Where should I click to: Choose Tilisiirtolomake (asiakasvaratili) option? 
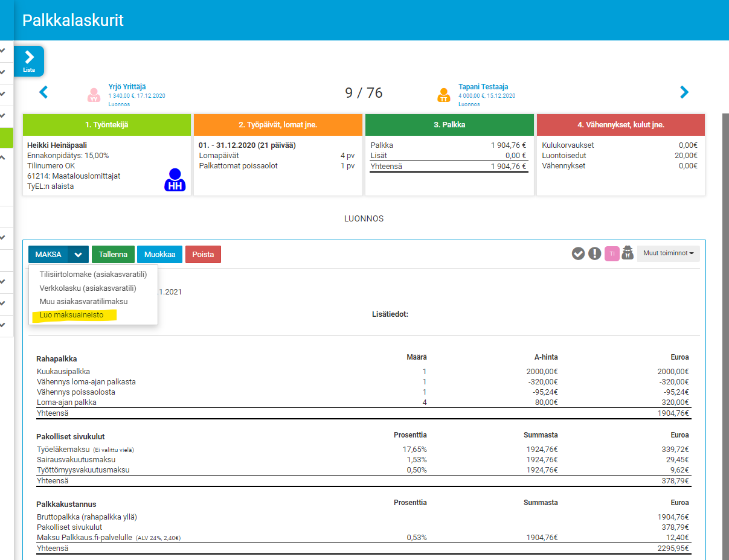point(93,275)
